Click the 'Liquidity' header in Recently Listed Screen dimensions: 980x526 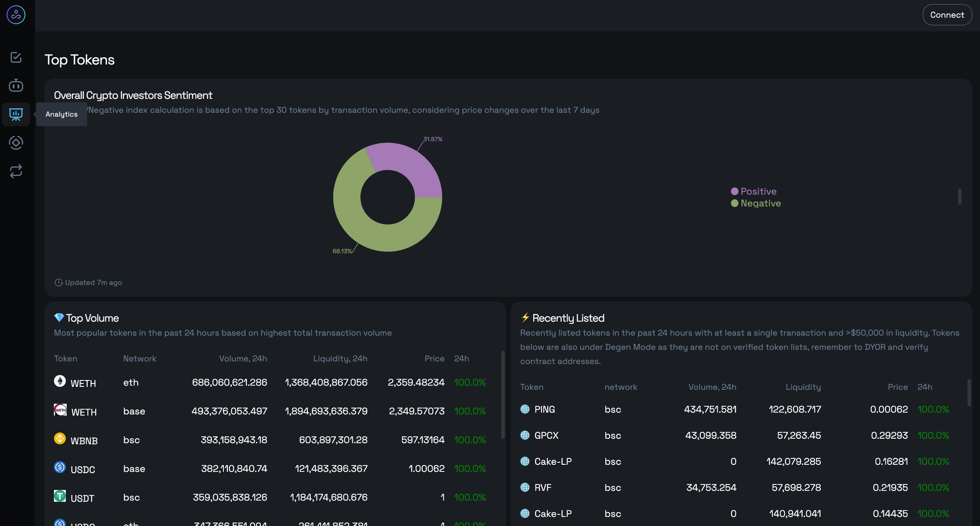(x=803, y=387)
